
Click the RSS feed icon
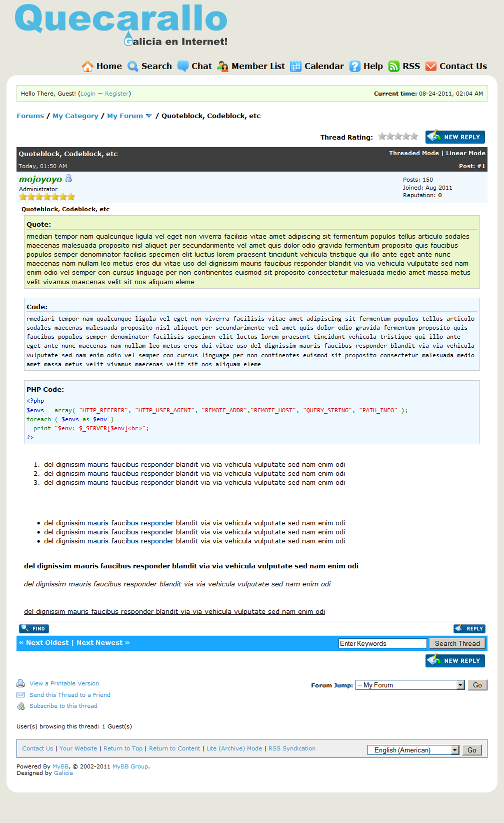394,66
